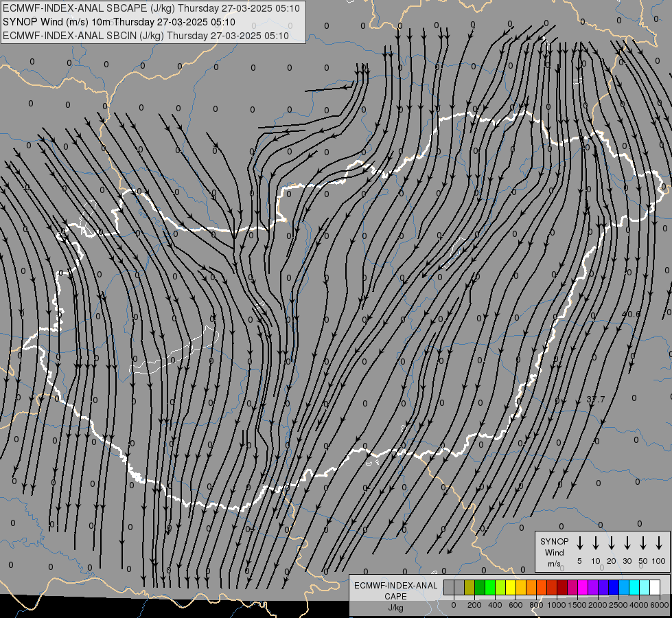Click CAPE scale label 1000
Viewport: 672px width, 618px height.
click(557, 605)
